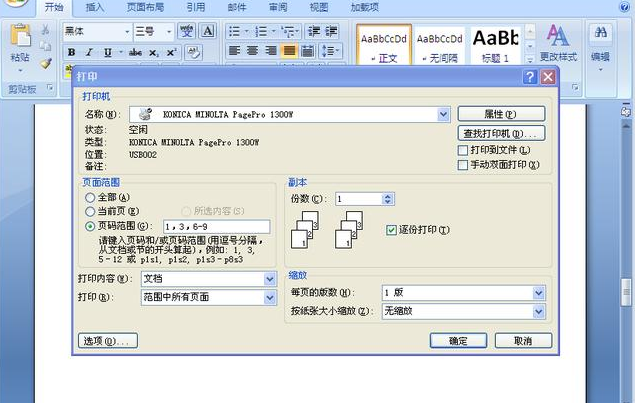
Task: Select the 页码范围 (Page range) radio button
Action: (90, 226)
